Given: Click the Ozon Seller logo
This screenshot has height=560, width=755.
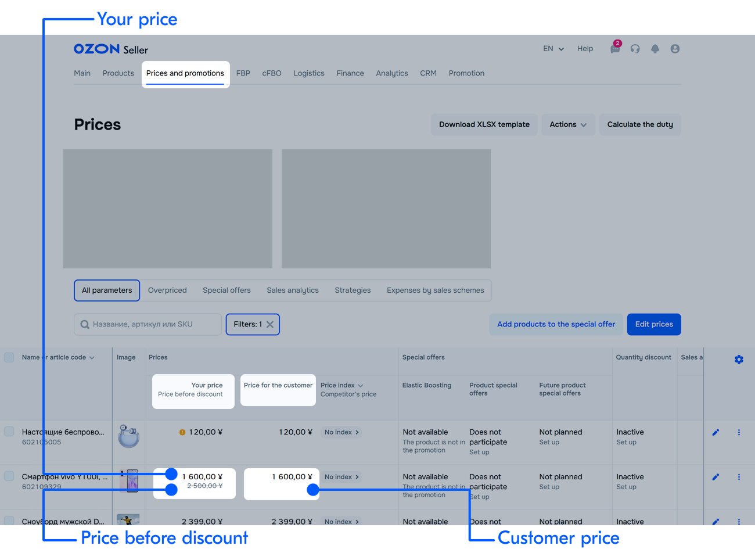Looking at the screenshot, I should coord(111,49).
